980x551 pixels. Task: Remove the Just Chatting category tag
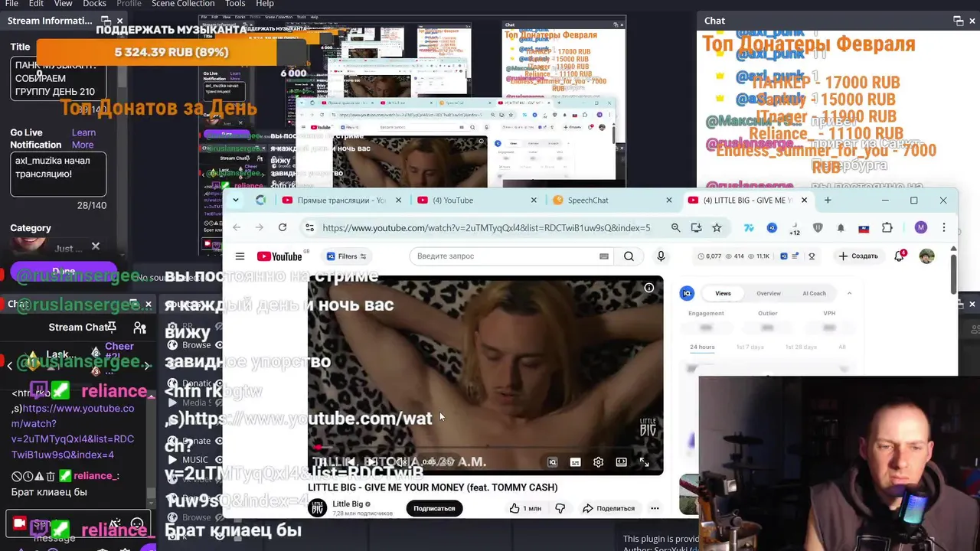tap(96, 246)
